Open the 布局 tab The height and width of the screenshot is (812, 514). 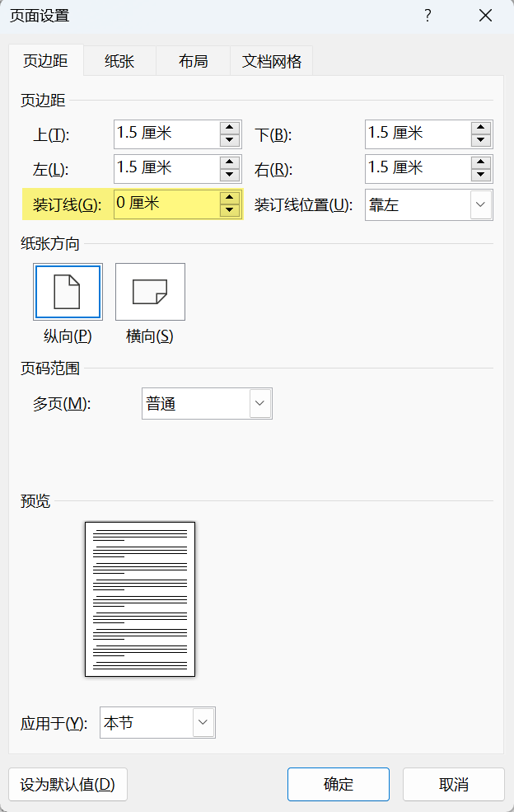tap(193, 61)
